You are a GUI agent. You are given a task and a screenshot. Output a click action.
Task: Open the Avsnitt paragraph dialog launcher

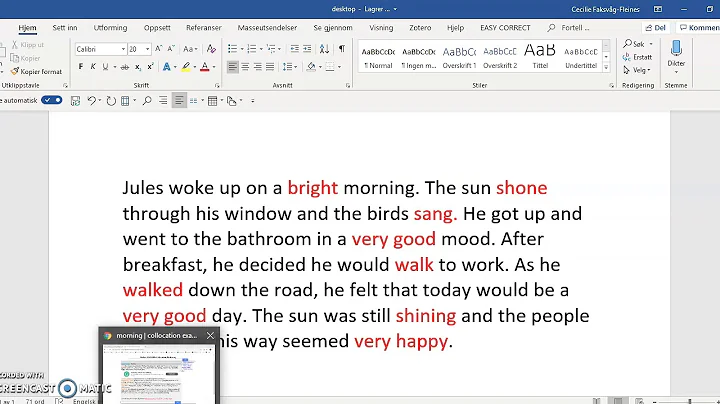tap(348, 85)
